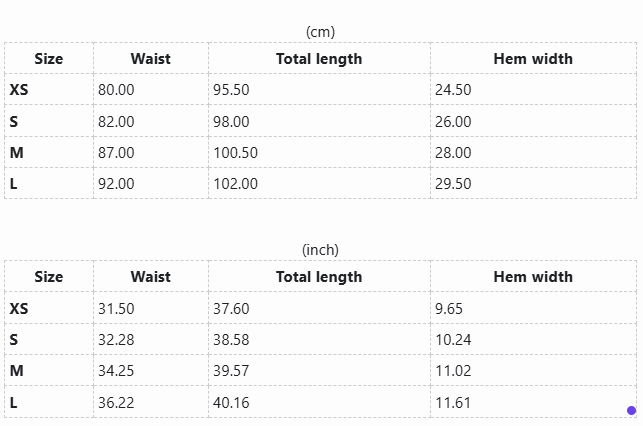Click the Size header in inch table
Image resolution: width=643 pixels, height=426 pixels.
49,277
